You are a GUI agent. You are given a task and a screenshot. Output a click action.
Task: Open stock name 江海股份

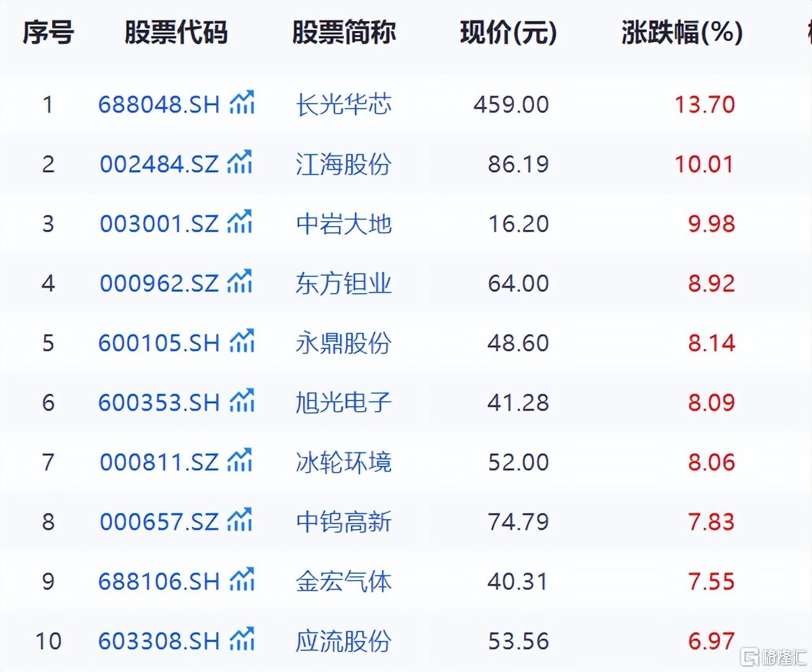point(343,164)
